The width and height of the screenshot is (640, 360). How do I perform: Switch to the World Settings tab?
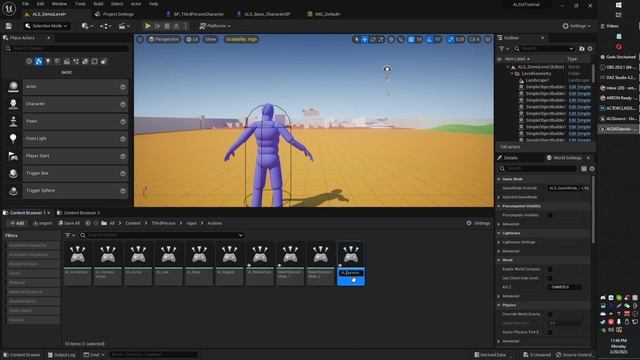(x=567, y=158)
